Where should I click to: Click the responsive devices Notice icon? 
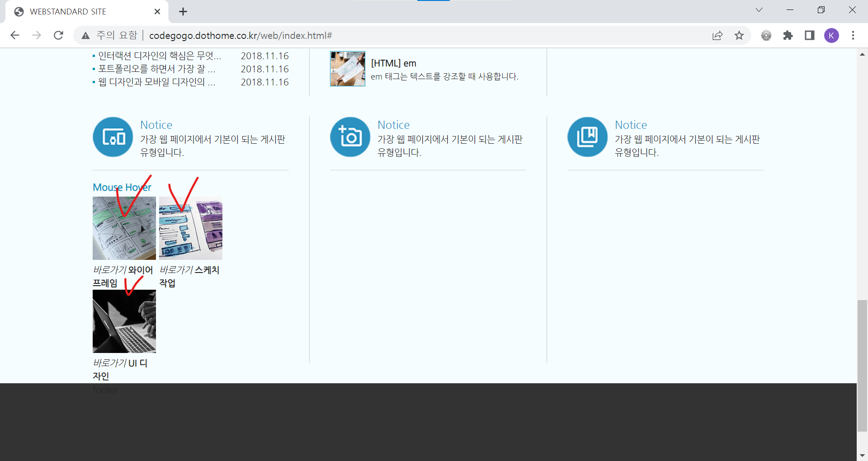[x=113, y=137]
